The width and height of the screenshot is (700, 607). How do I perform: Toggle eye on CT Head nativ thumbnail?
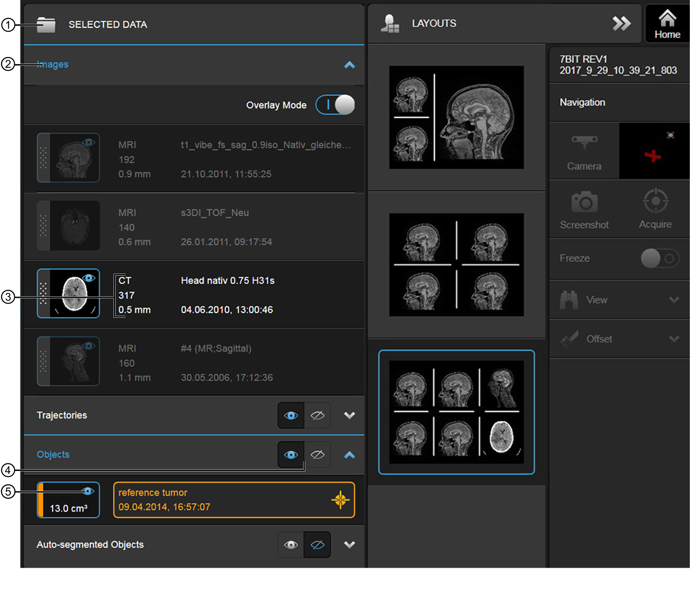89,278
